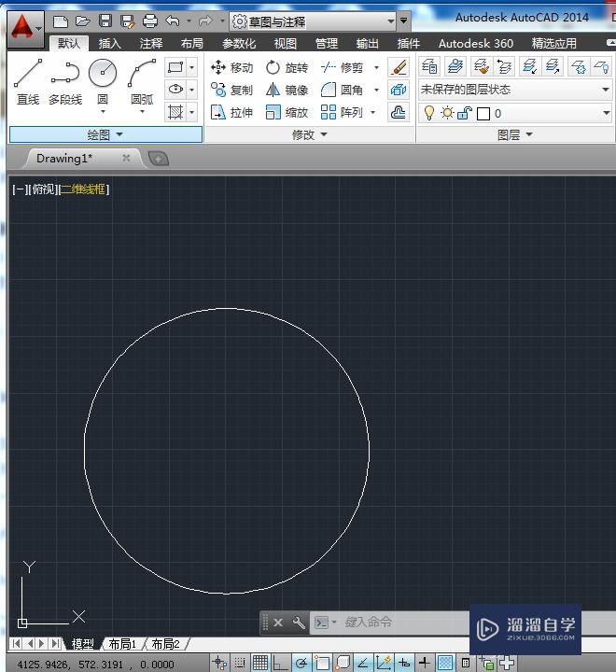
Task: Click the Mirror (镜像) tool
Action: click(286, 90)
